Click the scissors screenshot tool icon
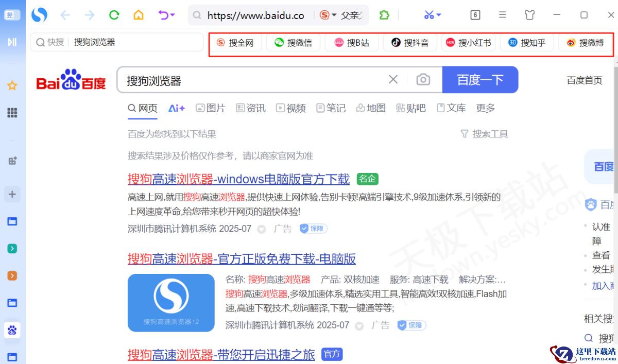618x364 pixels. 429,15
